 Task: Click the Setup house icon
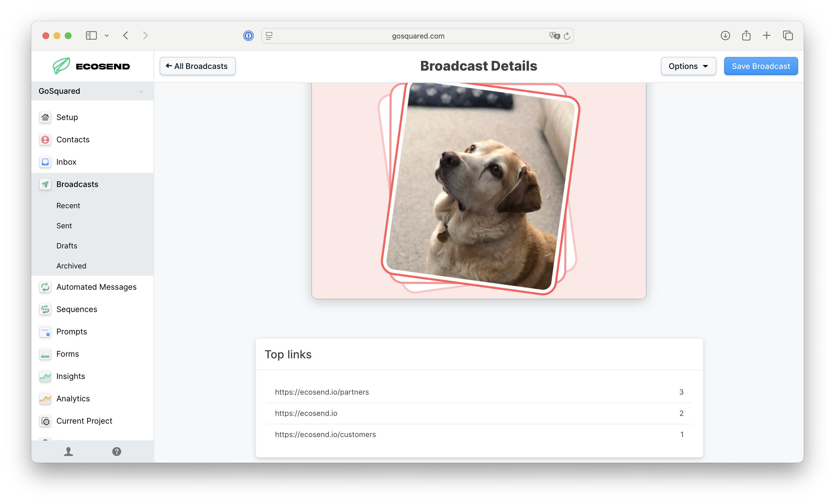45,117
